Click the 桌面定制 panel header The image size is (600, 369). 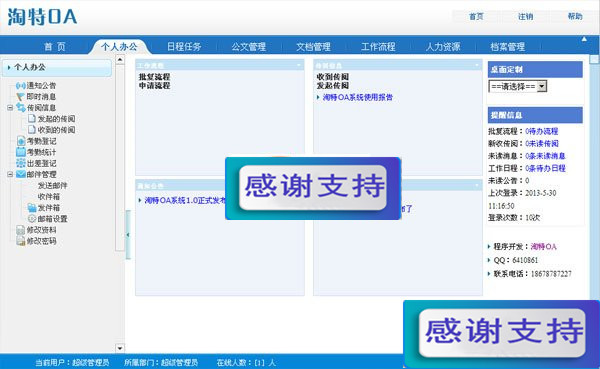(535, 69)
